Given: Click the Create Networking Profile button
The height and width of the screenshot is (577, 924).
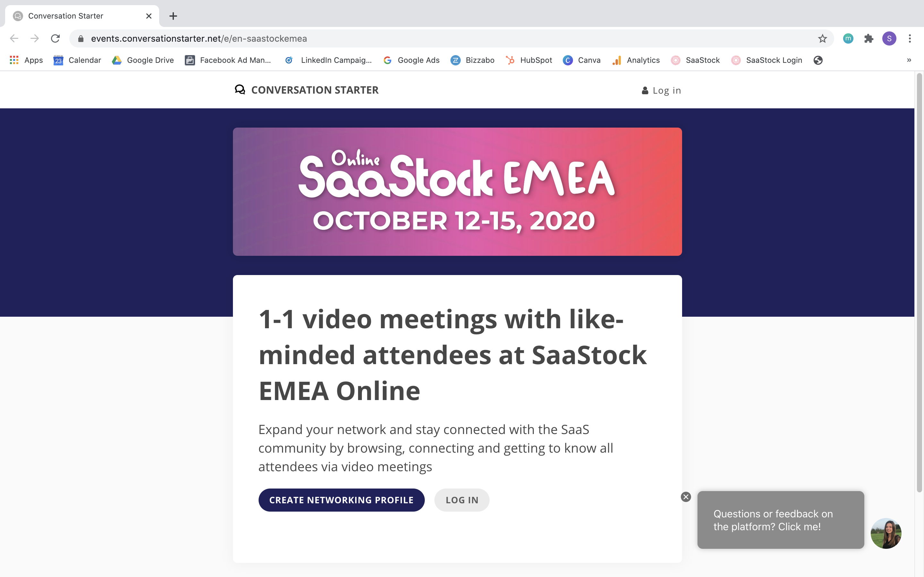Looking at the screenshot, I should 341,500.
